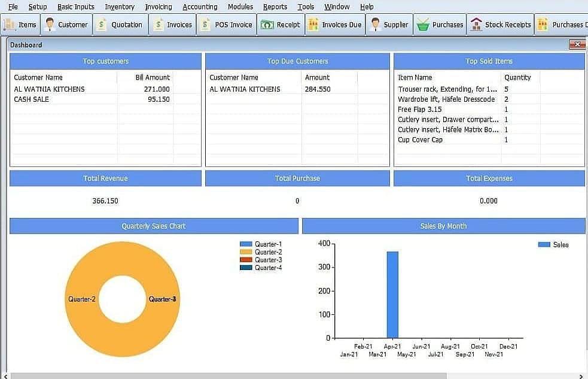
Task: Open the Reports menu
Action: click(275, 7)
